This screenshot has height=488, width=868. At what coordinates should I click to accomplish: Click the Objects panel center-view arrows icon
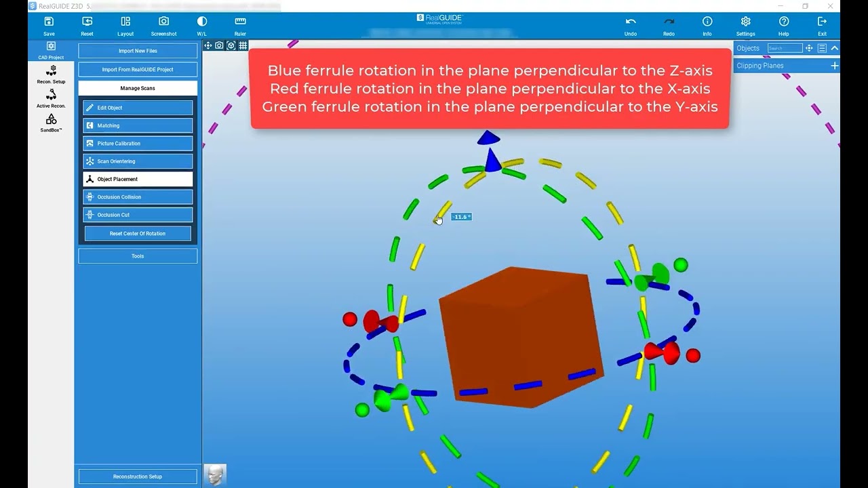809,48
